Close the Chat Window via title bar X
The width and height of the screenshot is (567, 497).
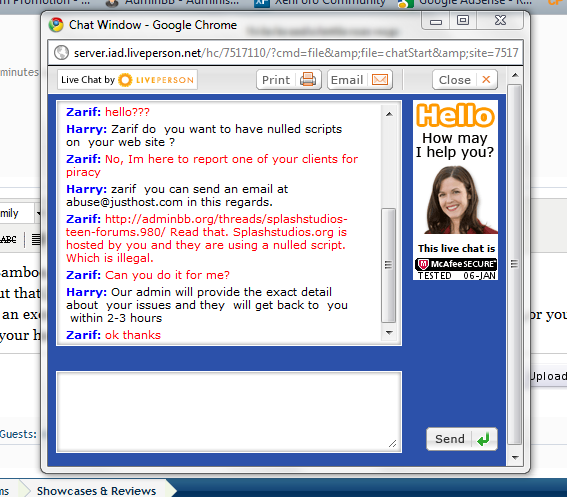pos(500,21)
